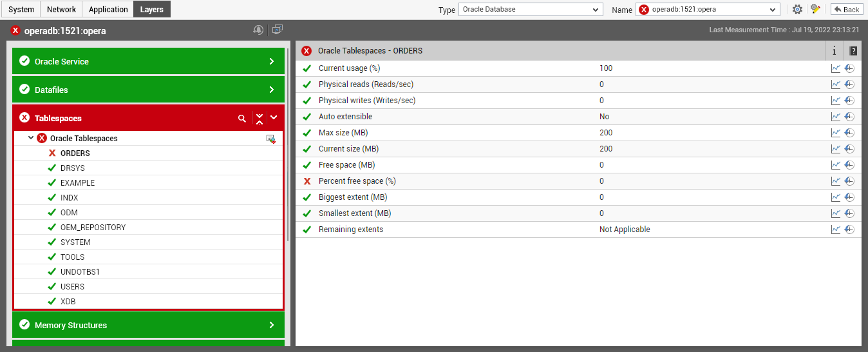868x352 pixels.
Task: Click the operadb:1521:opera component title
Action: point(65,31)
